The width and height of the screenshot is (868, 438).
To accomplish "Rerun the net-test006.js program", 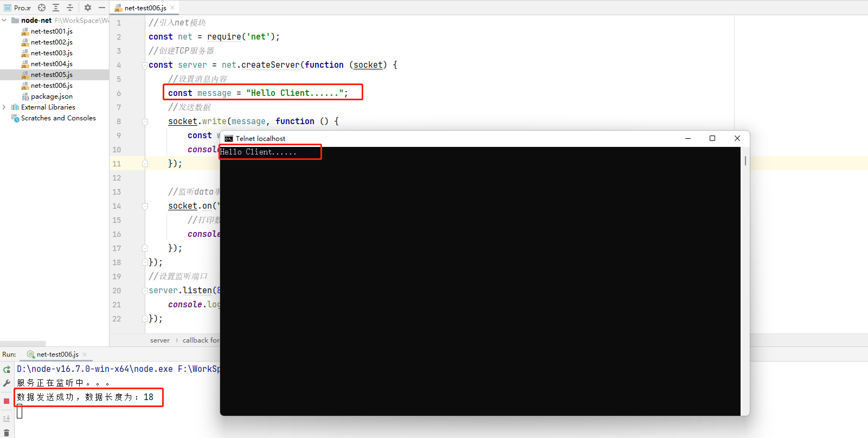I will (7, 370).
